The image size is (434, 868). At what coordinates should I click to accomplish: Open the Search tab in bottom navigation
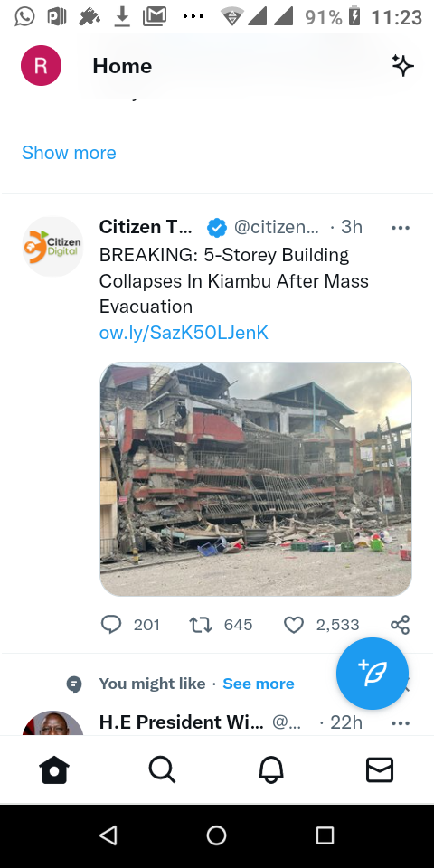click(162, 769)
